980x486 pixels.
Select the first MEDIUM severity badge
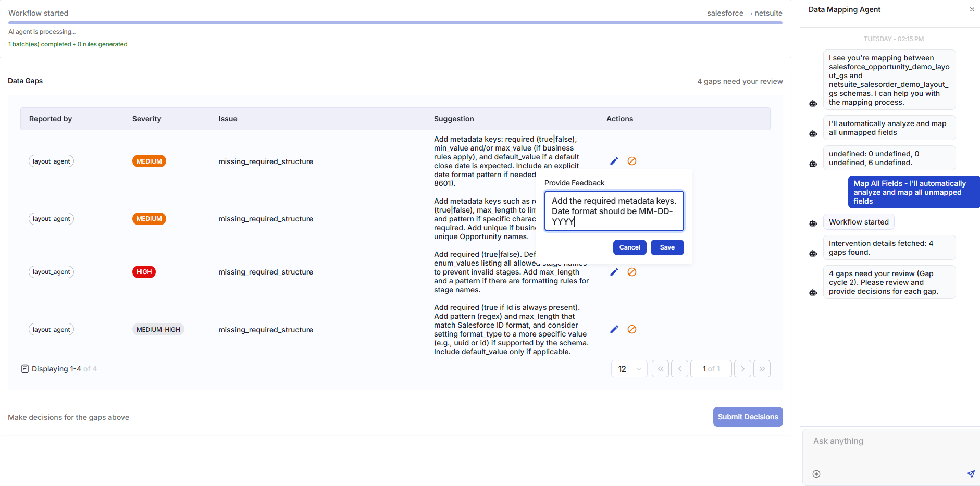(x=149, y=161)
